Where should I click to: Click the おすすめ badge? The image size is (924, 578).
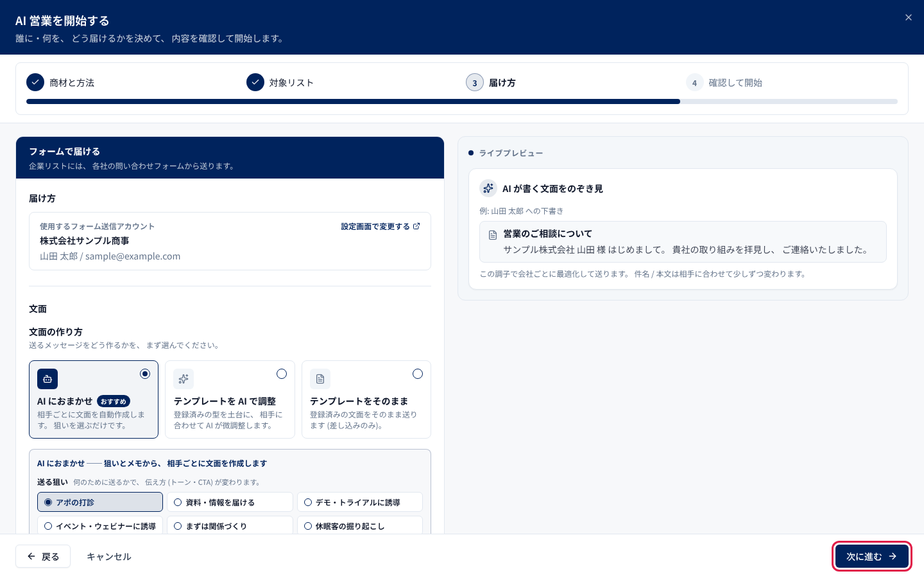[114, 401]
